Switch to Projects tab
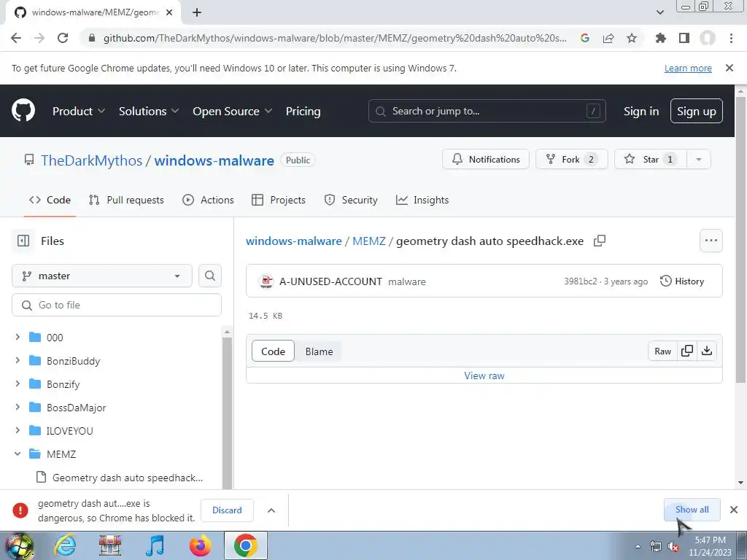 pos(279,200)
